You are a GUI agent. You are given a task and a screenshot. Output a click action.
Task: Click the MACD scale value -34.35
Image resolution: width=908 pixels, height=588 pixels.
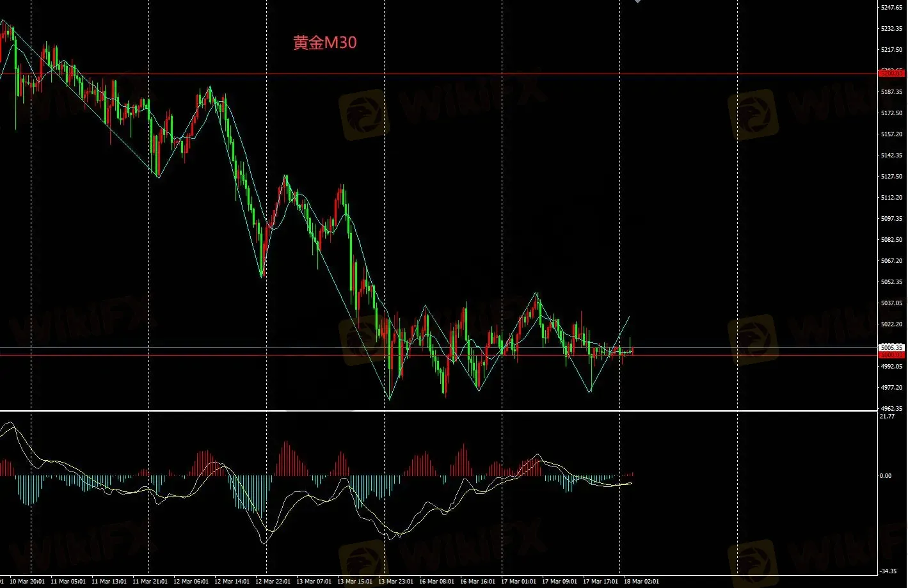[x=888, y=571]
